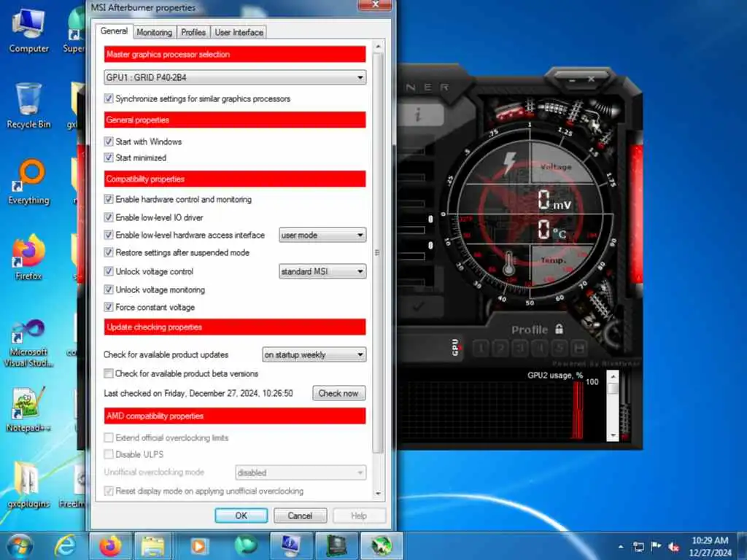Open the GPU1 : GRID P40-2B4 dropdown

click(235, 77)
